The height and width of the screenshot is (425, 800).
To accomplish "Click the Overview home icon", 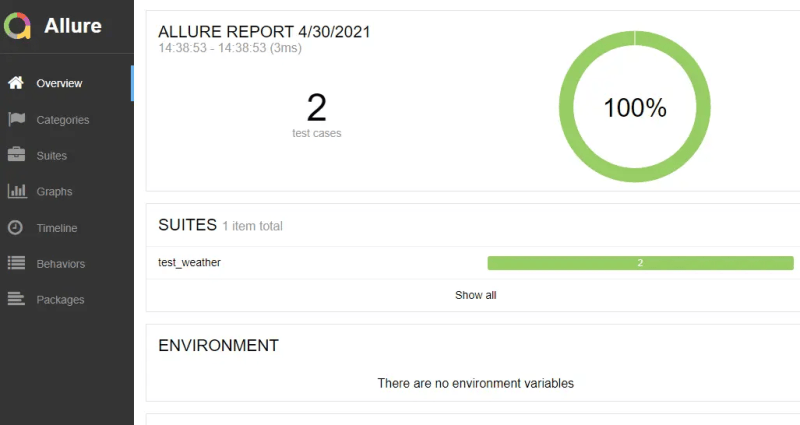I will pos(16,83).
